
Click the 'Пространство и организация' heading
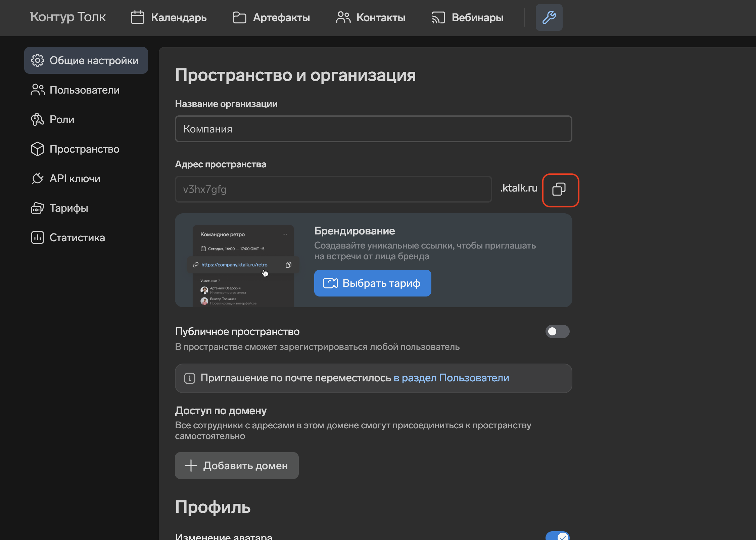[x=295, y=75]
